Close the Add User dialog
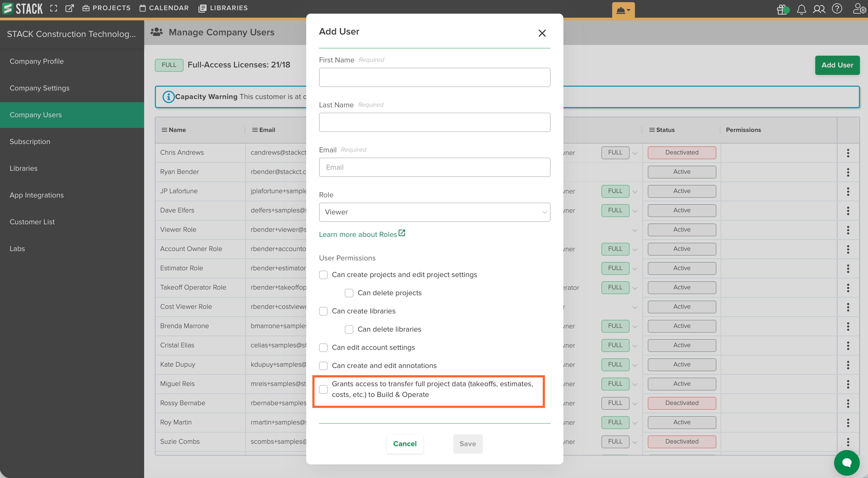868x478 pixels. click(542, 33)
